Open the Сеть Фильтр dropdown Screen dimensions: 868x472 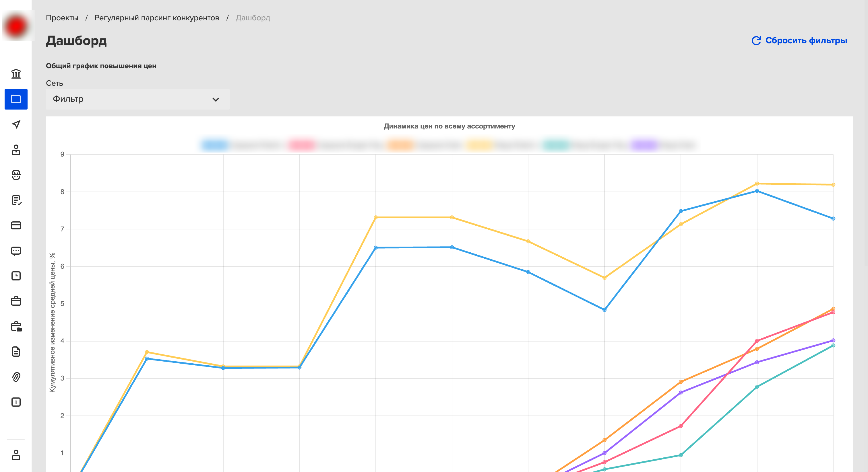[137, 99]
